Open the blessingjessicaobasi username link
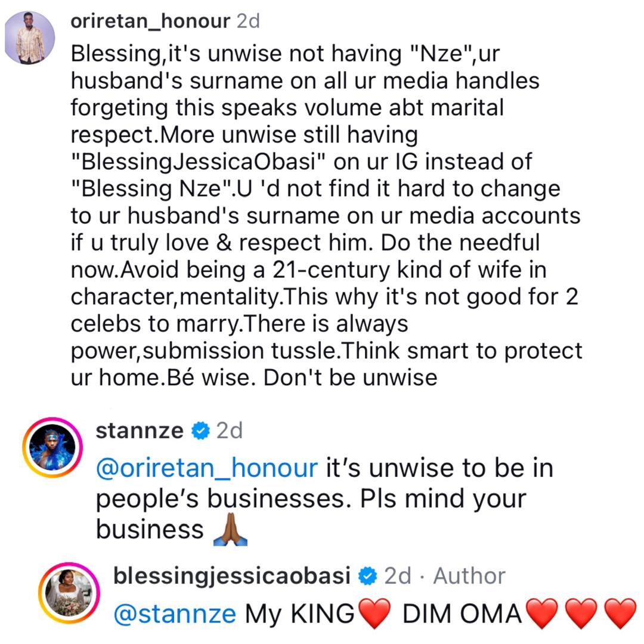 (x=231, y=575)
